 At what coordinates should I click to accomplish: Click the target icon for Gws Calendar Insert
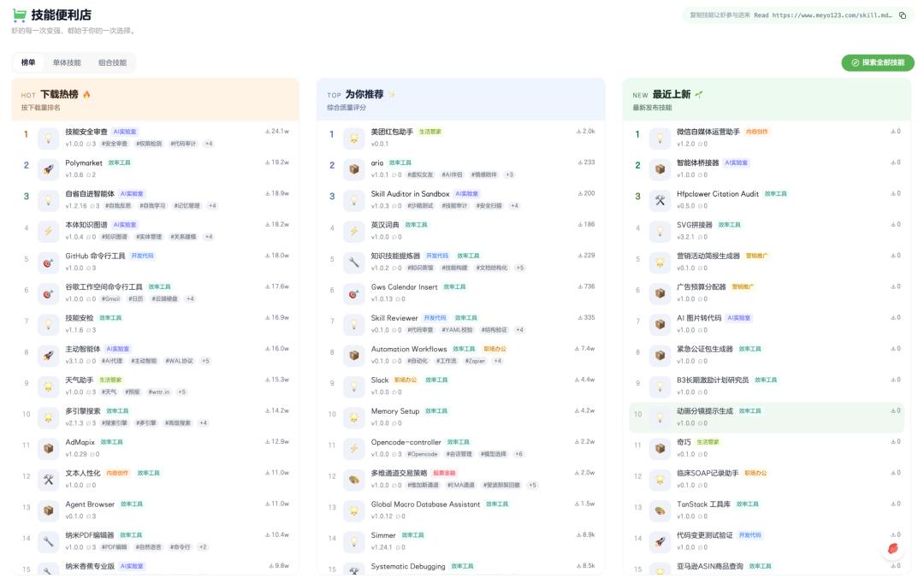click(x=354, y=293)
